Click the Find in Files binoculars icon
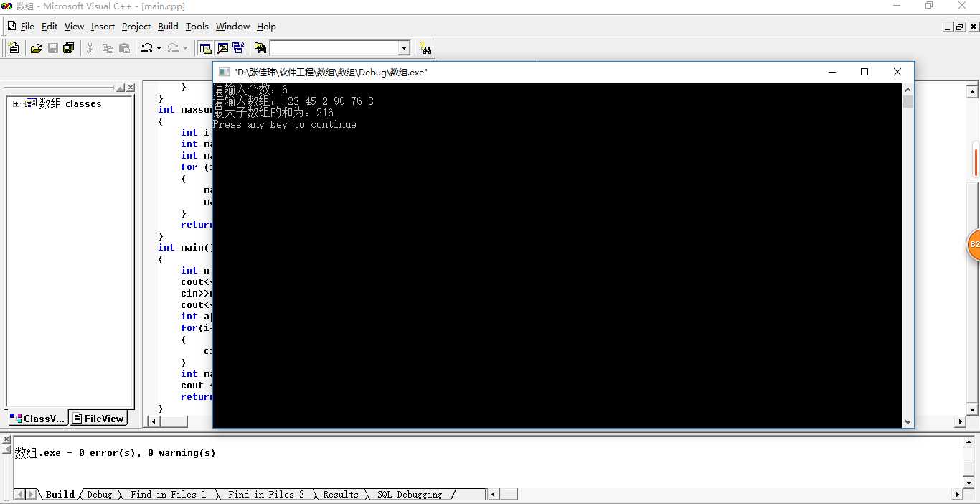The image size is (980, 504). pos(260,48)
